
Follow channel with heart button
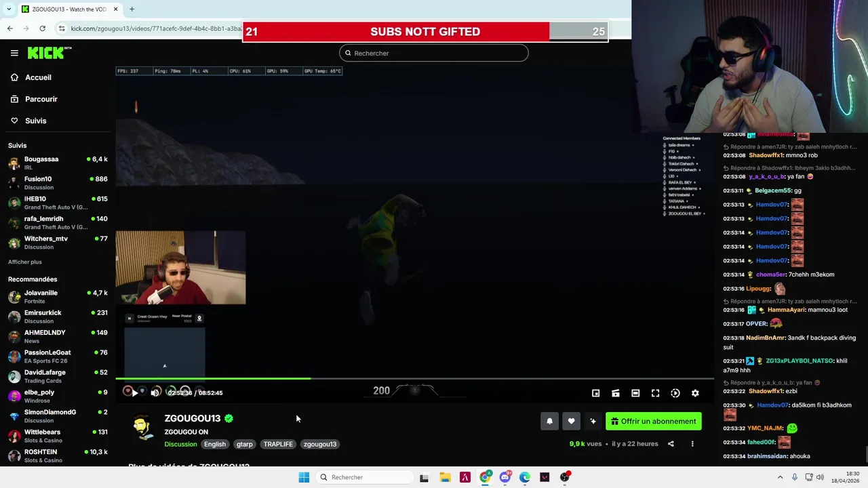point(571,421)
